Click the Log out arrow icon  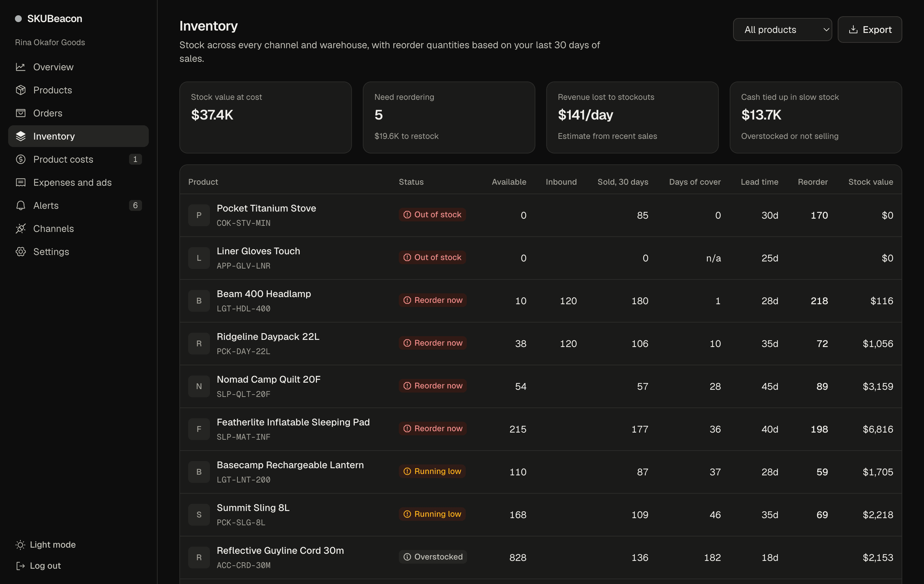[20, 566]
